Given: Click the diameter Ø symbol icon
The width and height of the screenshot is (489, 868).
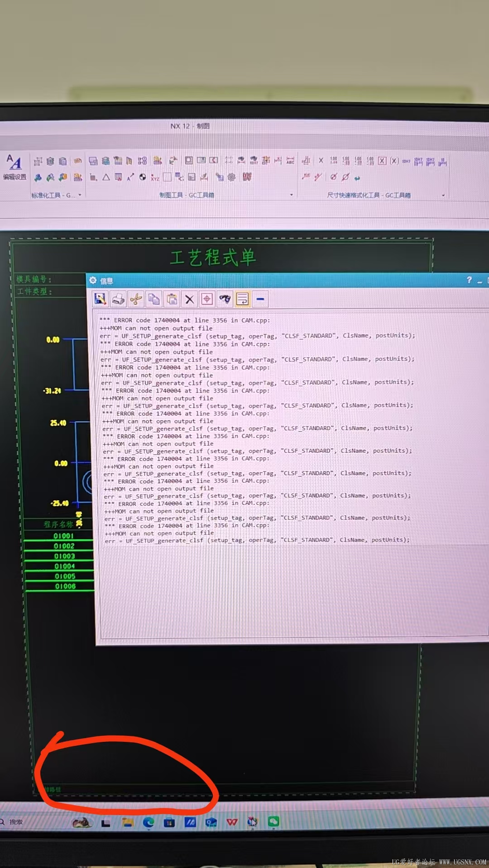Looking at the screenshot, I should pos(345,177).
